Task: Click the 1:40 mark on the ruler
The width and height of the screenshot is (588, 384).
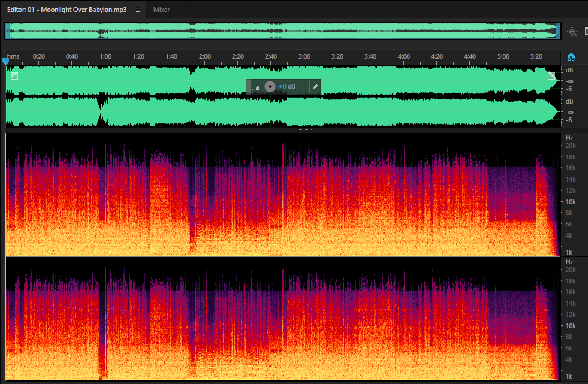Action: 171,56
